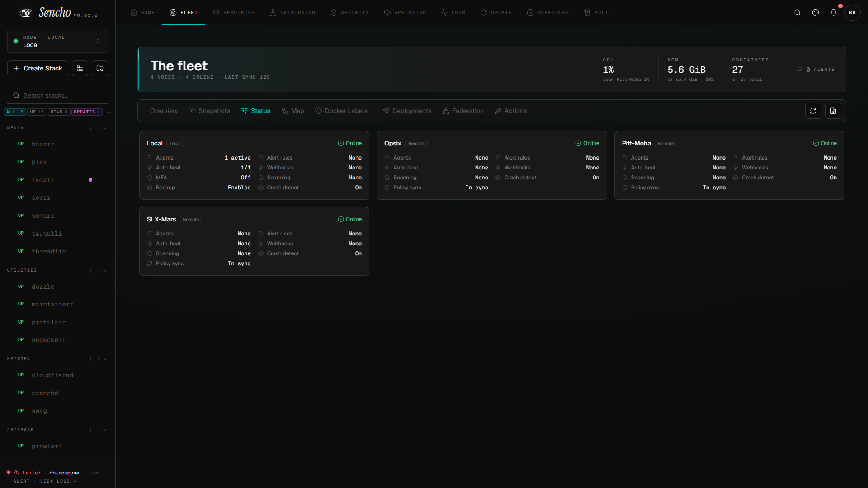Open the Schedules nav item
Image resolution: width=868 pixels, height=488 pixels.
(548, 13)
